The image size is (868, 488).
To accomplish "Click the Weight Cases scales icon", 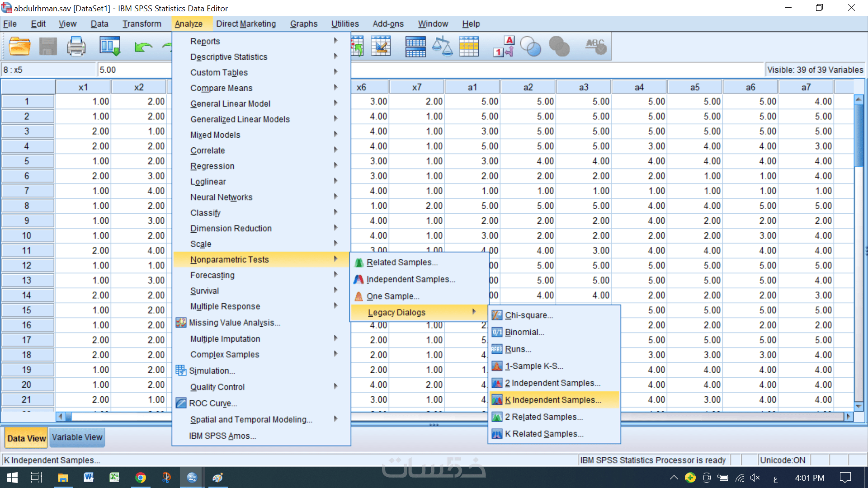I will tap(442, 47).
